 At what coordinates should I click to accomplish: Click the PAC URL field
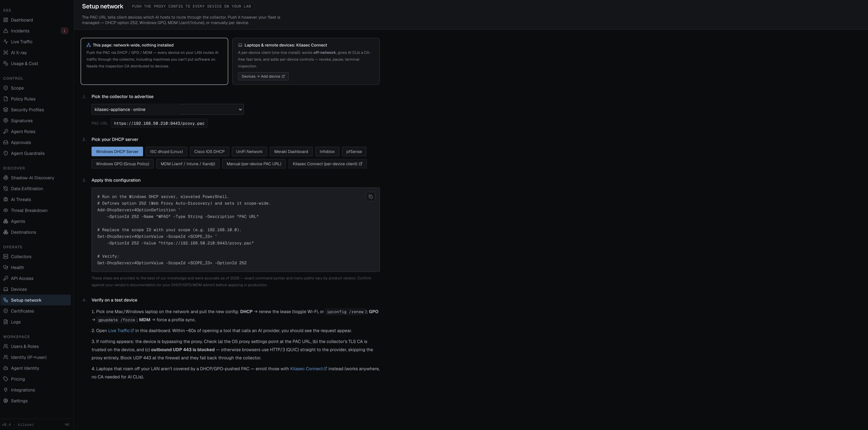click(x=159, y=123)
